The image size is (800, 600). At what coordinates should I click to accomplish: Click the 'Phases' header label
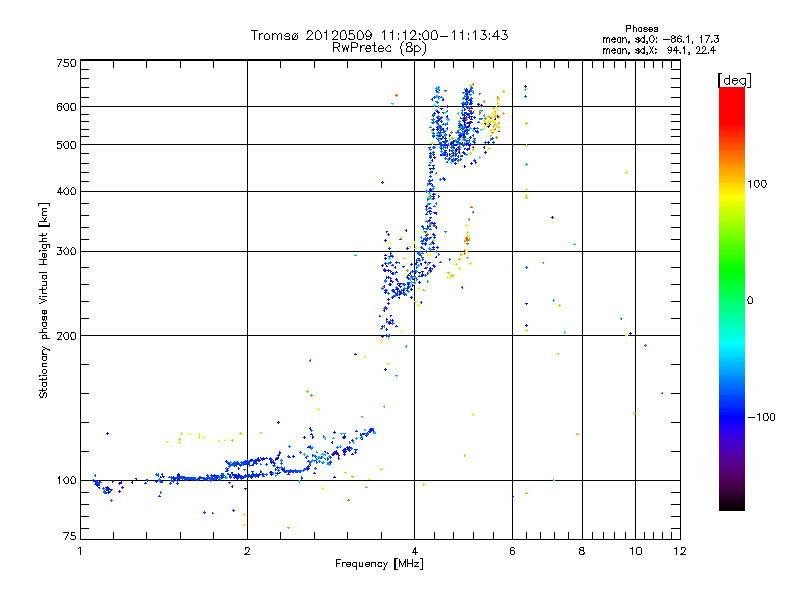click(642, 29)
